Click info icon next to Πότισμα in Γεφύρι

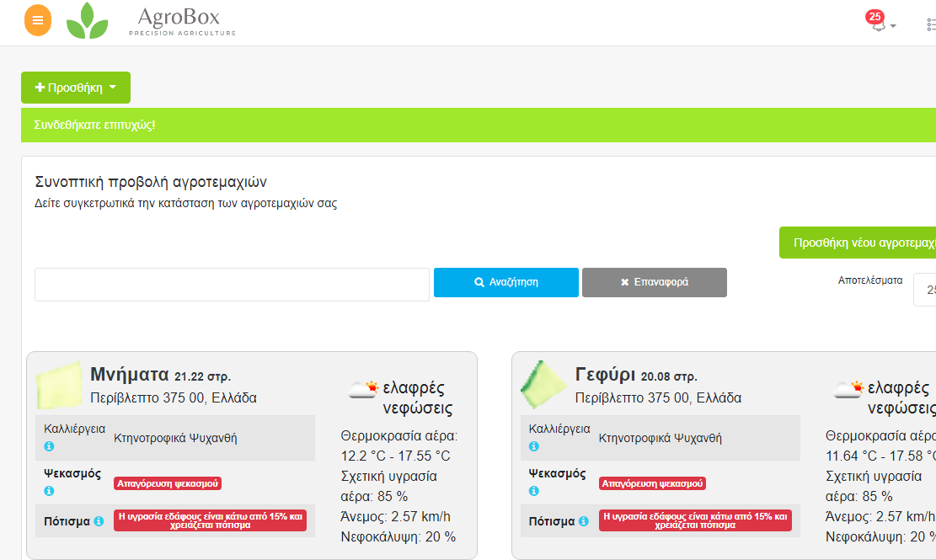pos(584,521)
